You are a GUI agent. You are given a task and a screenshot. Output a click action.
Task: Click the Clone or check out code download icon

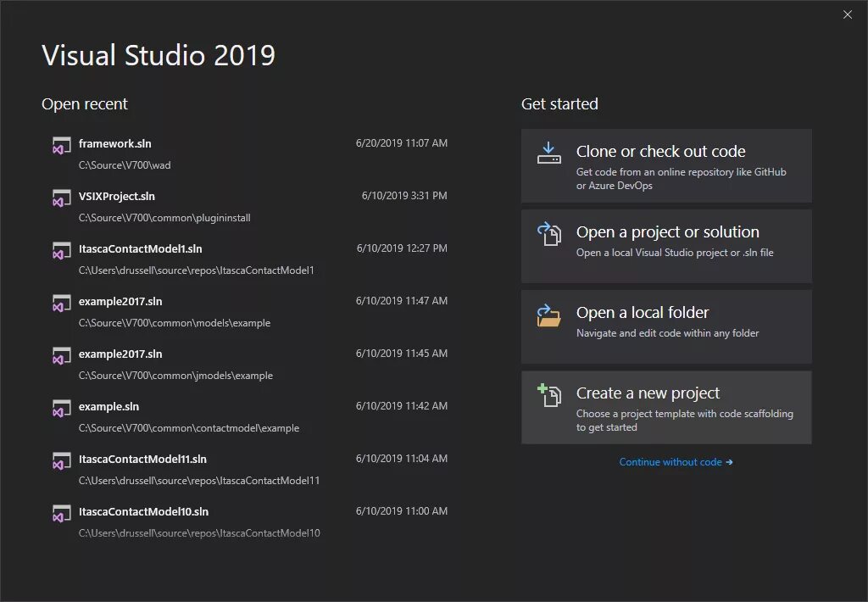[x=548, y=153]
